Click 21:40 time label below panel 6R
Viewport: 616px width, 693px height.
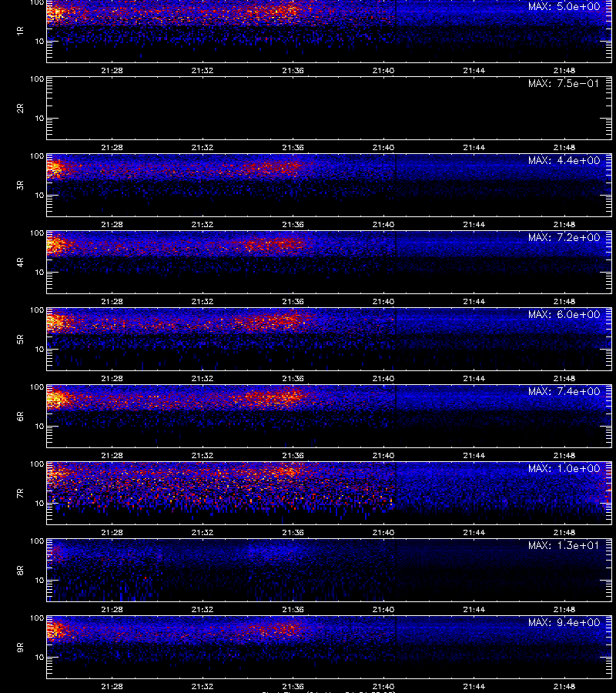(x=383, y=456)
